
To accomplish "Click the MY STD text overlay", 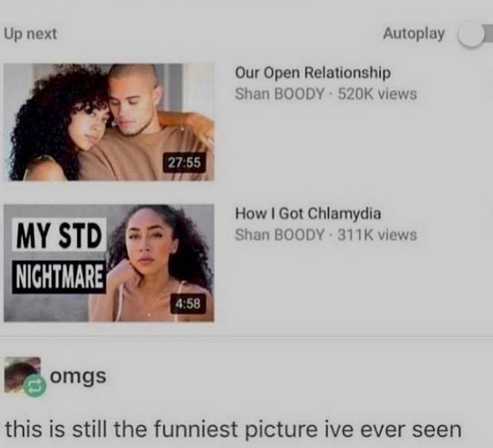I will pos(59,235).
